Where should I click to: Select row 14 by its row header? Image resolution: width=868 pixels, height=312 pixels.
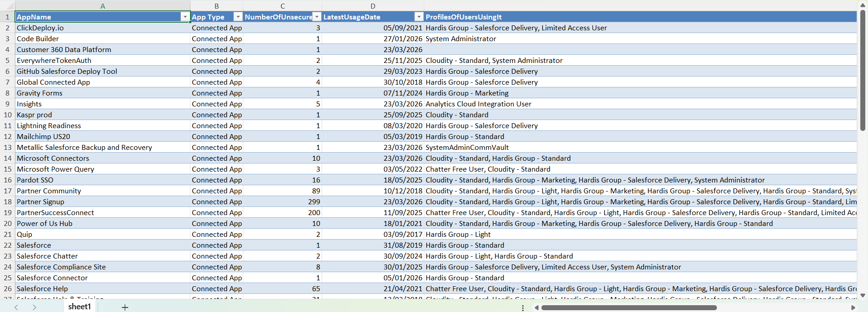point(7,158)
